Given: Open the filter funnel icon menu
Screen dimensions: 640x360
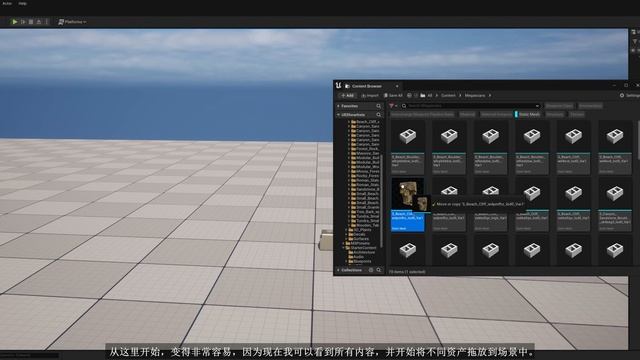Looking at the screenshot, I should [393, 106].
